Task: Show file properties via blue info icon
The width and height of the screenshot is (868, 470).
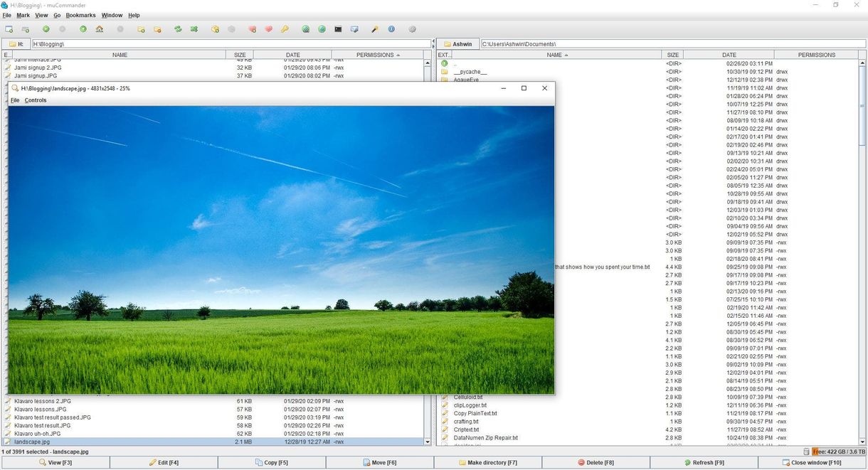Action: (391, 29)
